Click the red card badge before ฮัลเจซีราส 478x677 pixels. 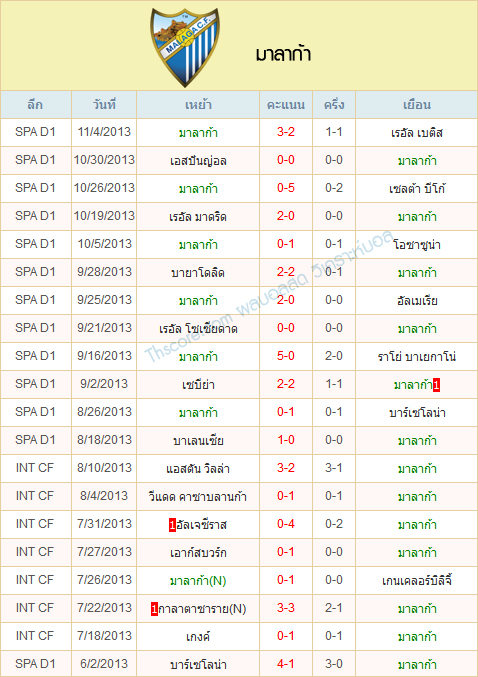(172, 525)
